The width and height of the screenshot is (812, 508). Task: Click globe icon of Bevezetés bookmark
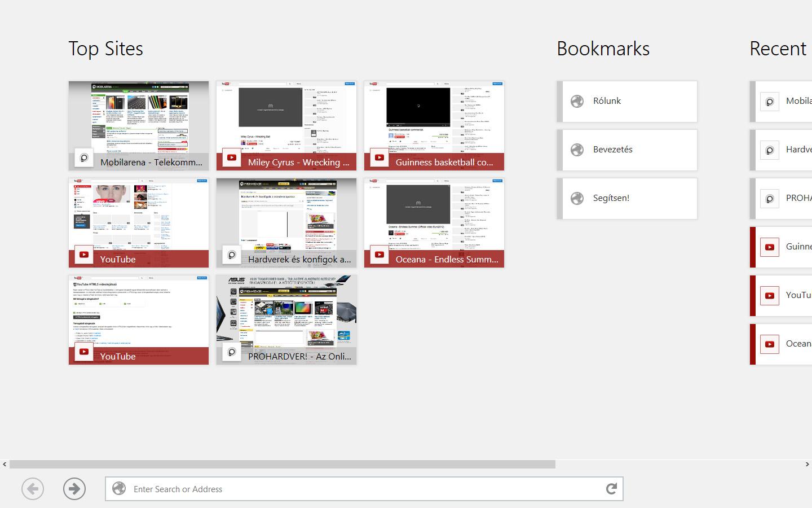click(x=577, y=150)
